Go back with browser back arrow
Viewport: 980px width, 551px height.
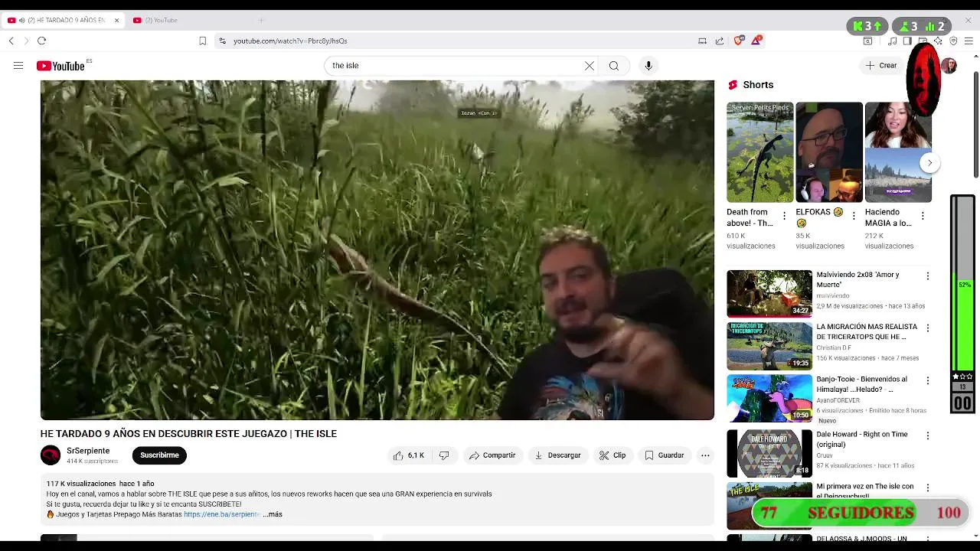coord(11,41)
